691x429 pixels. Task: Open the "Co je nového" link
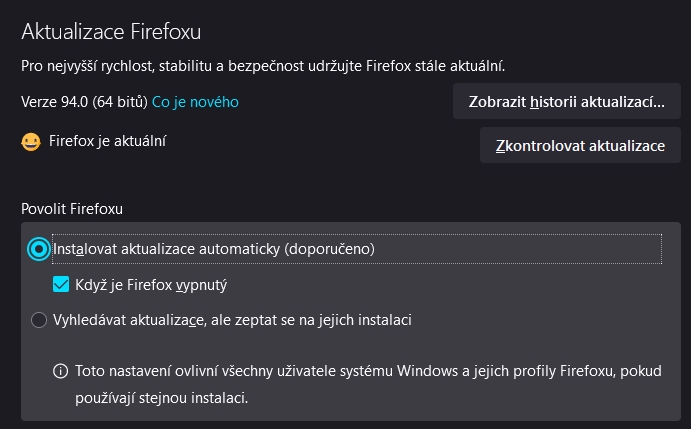point(195,102)
